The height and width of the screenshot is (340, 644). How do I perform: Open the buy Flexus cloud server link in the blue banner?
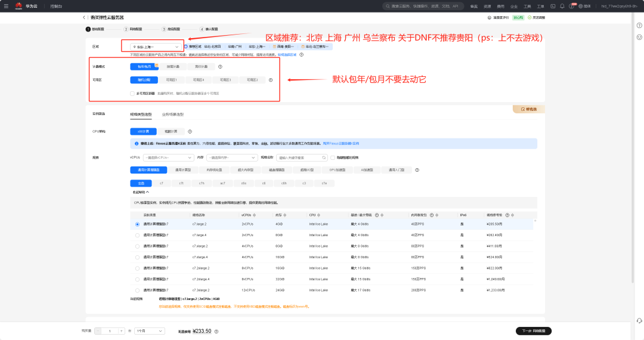[341, 144]
